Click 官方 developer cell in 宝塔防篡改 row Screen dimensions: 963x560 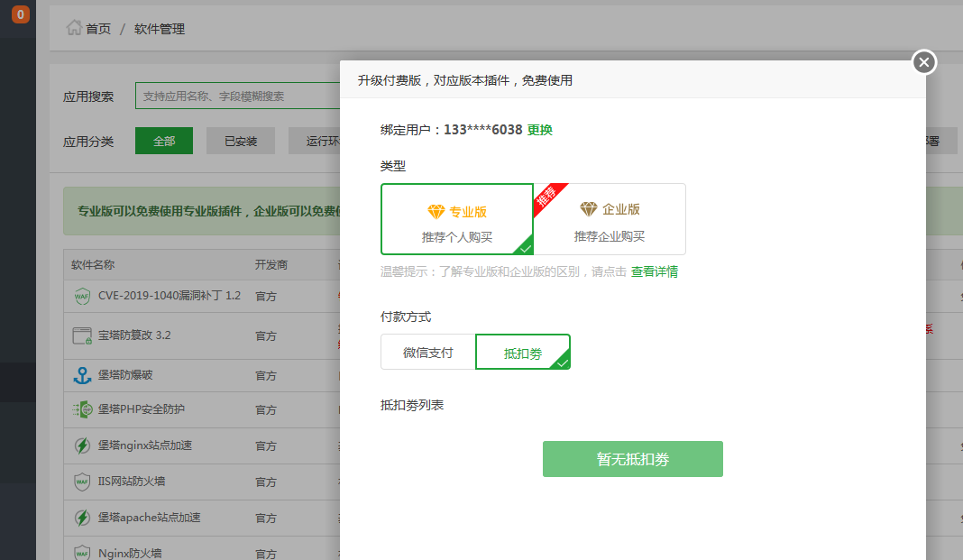click(266, 335)
